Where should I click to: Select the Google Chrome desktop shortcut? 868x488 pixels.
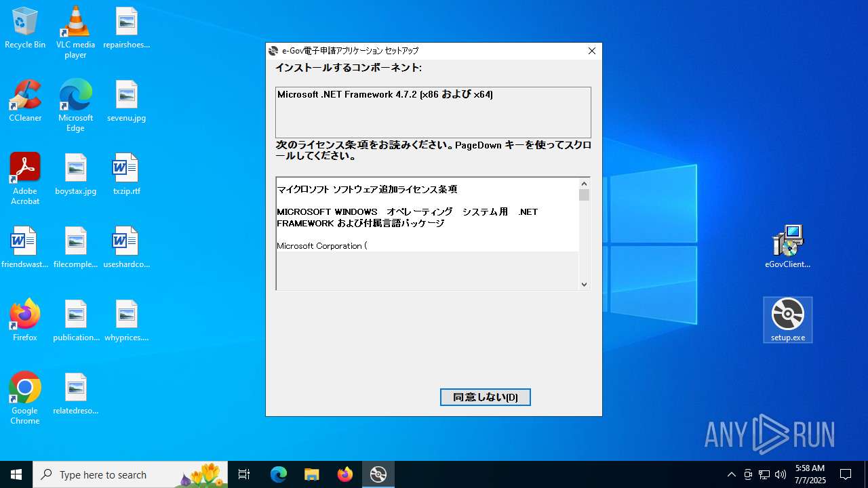[x=25, y=399]
